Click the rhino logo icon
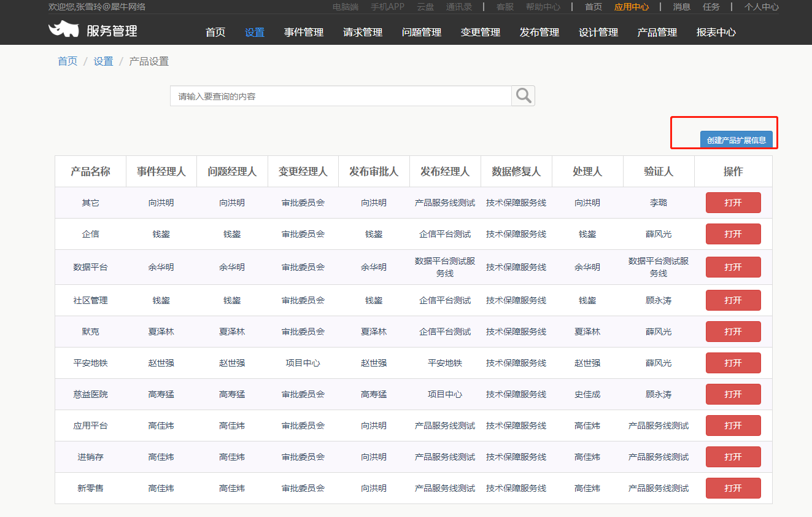 point(64,29)
